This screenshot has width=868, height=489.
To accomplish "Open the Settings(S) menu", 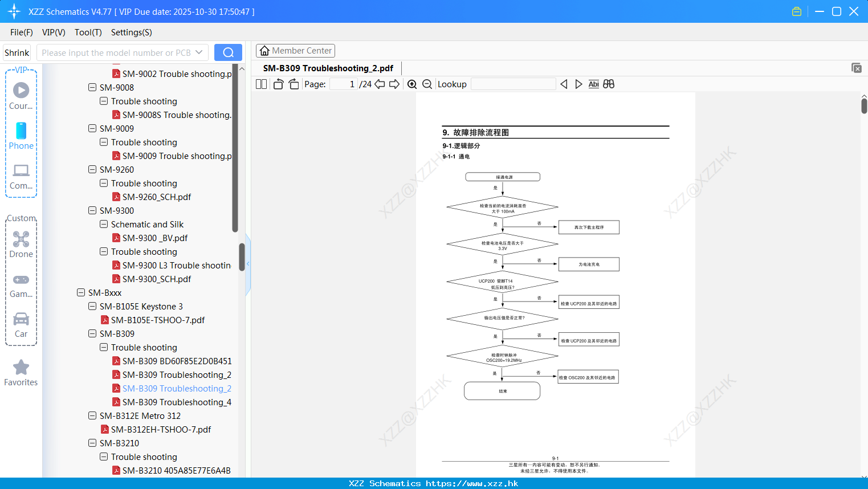I will tap(132, 32).
